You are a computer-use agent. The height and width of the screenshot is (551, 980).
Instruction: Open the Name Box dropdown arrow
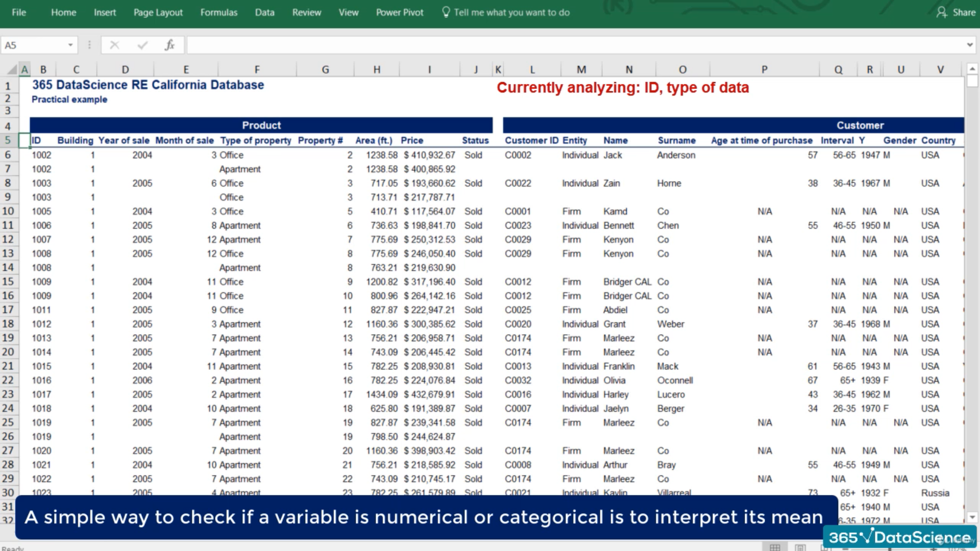click(70, 45)
